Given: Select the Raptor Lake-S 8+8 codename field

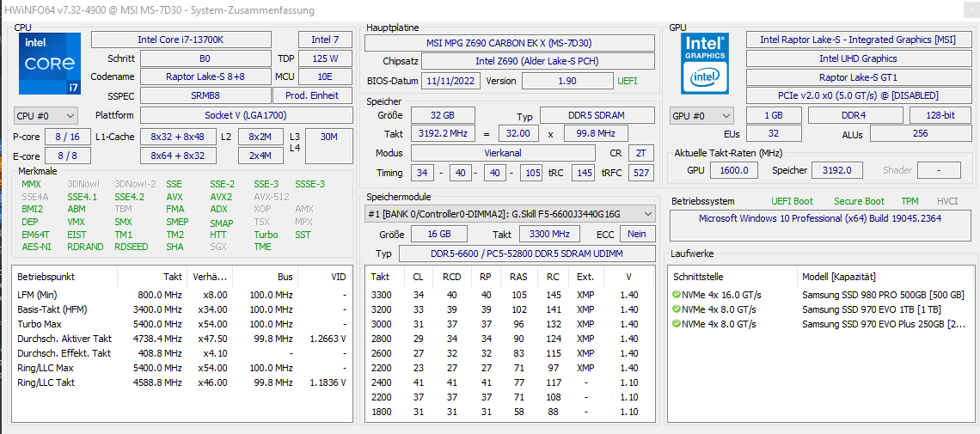Looking at the screenshot, I should click(x=205, y=76).
